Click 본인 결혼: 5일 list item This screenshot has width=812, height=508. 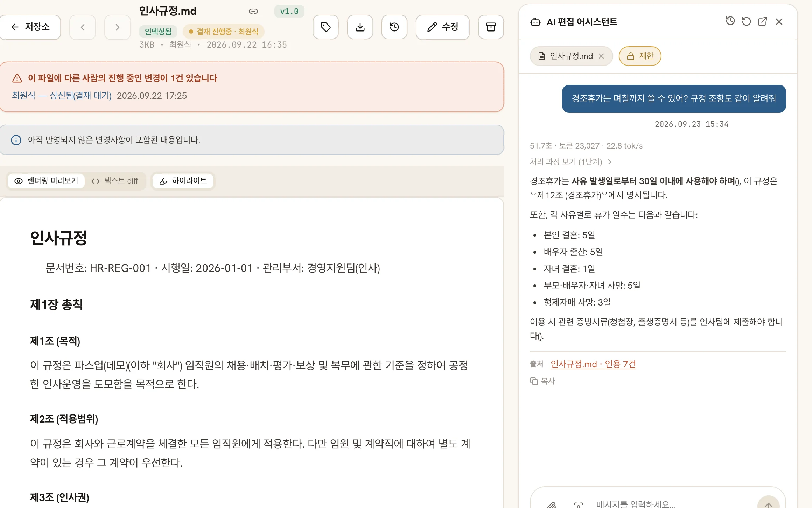pyautogui.click(x=569, y=235)
